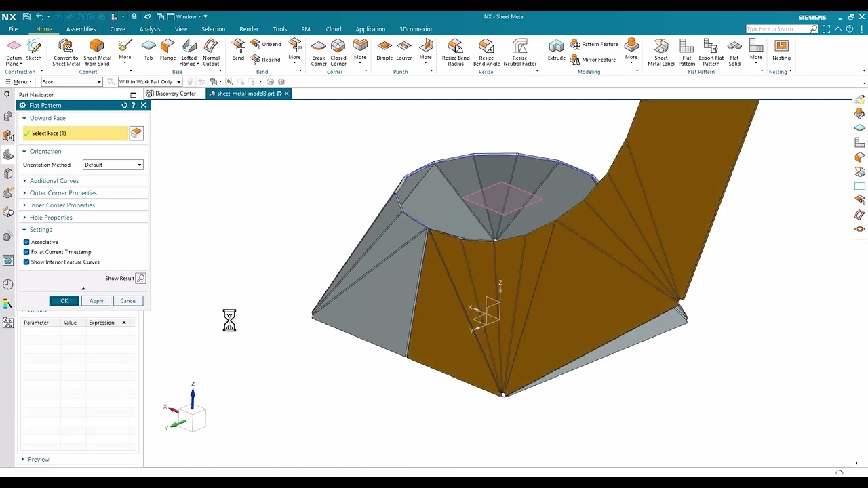Activate the Flange tool

click(168, 49)
